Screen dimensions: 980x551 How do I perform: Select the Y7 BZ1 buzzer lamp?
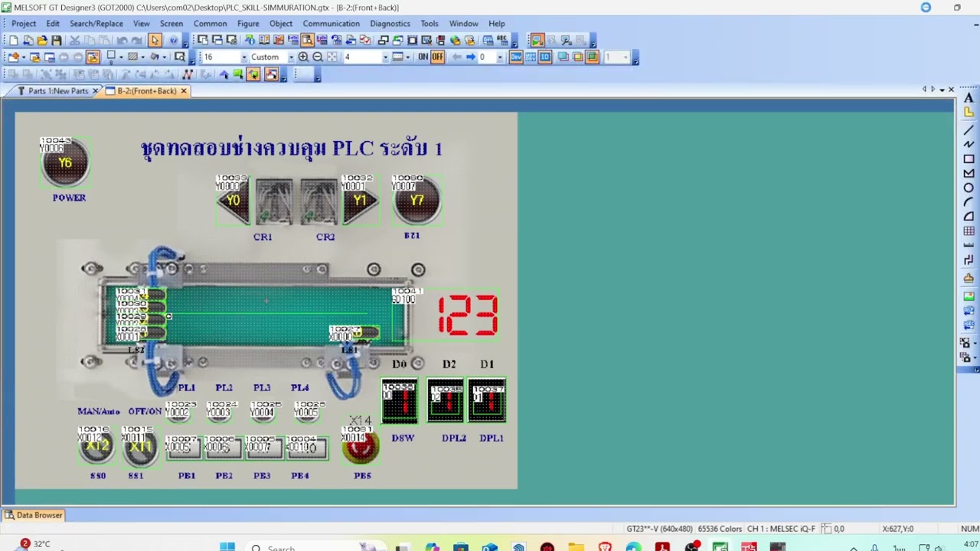click(416, 201)
